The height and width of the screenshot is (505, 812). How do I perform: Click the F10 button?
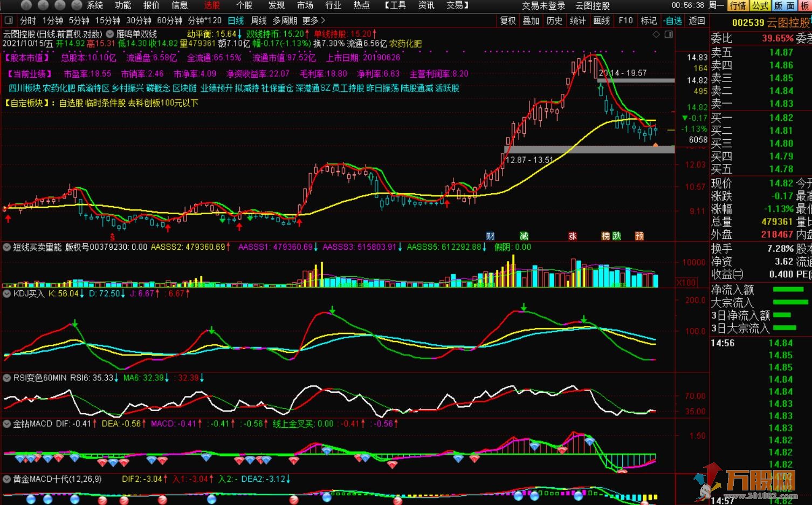point(625,21)
